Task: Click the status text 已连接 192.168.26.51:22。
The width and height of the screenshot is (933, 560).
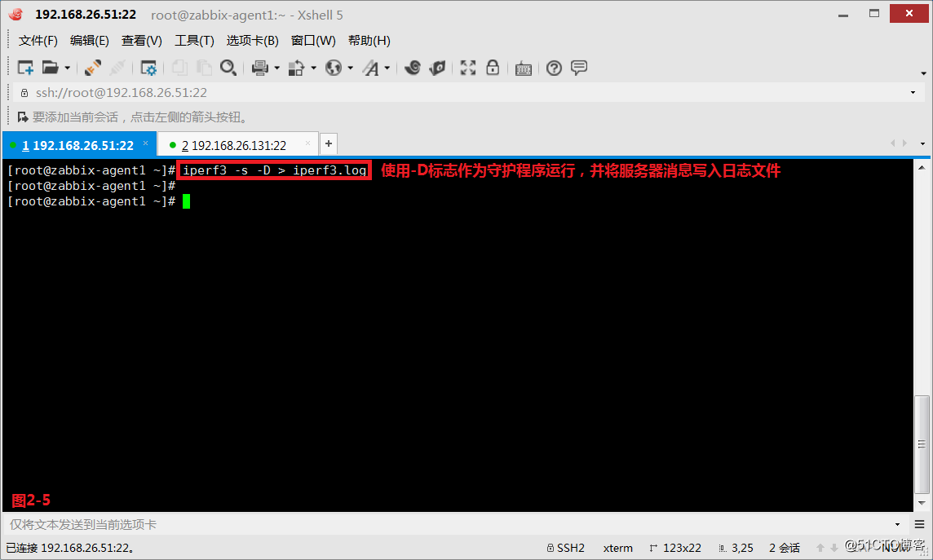Action: pyautogui.click(x=70, y=548)
